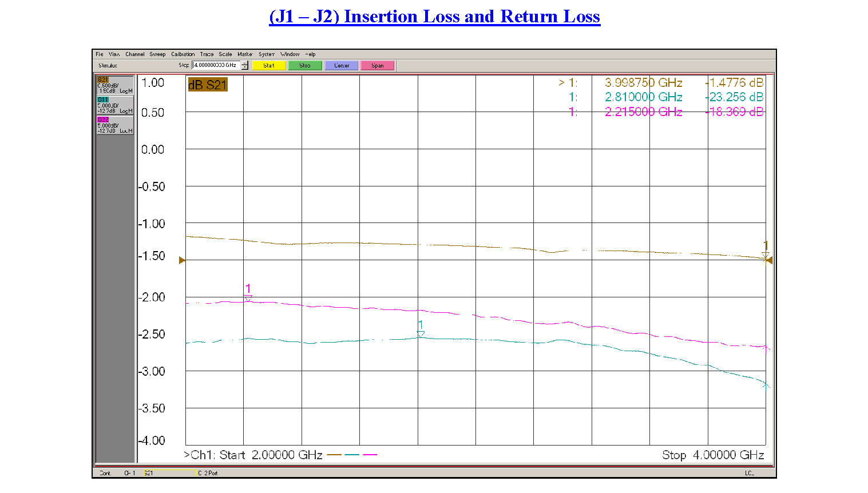The image size is (868, 493).
Task: Open the J1 – J2 Insertion Loss title link
Action: (434, 17)
